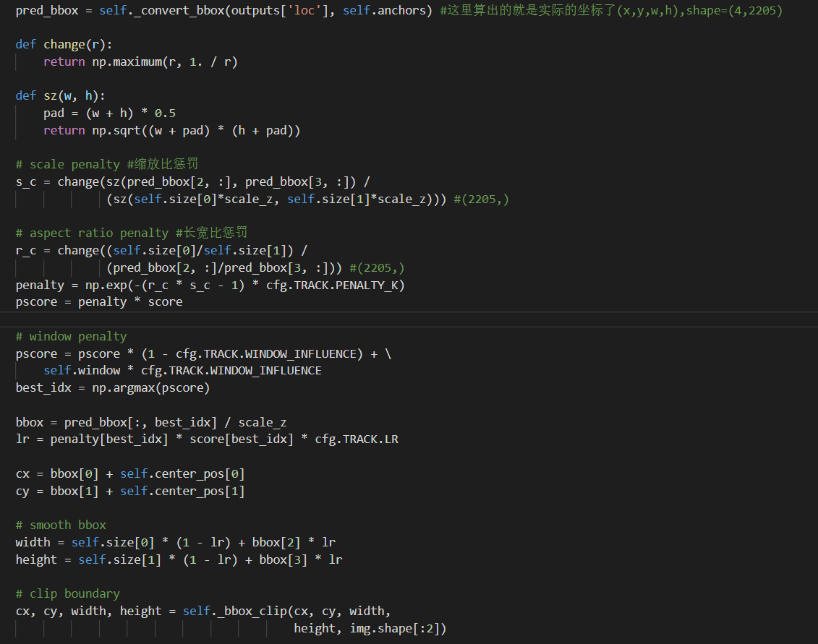Image resolution: width=818 pixels, height=644 pixels.
Task: Click the '# aspect ratio penalty' comment
Action: click(x=132, y=233)
